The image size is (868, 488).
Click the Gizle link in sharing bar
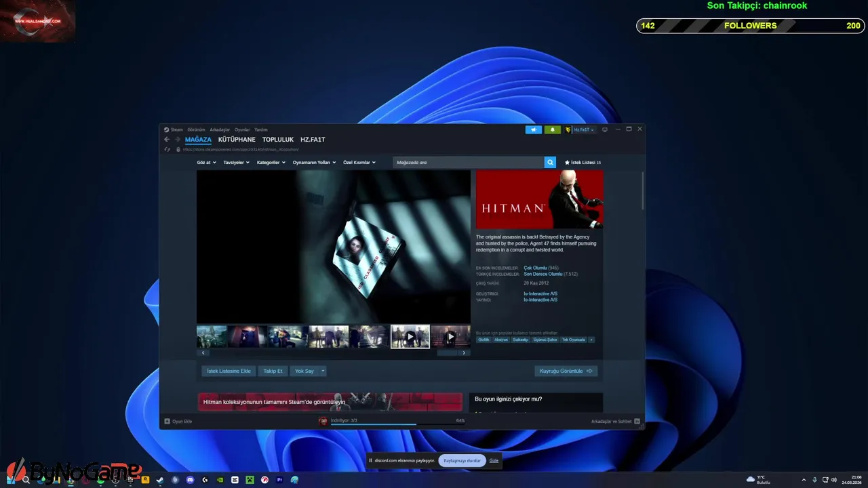point(494,461)
